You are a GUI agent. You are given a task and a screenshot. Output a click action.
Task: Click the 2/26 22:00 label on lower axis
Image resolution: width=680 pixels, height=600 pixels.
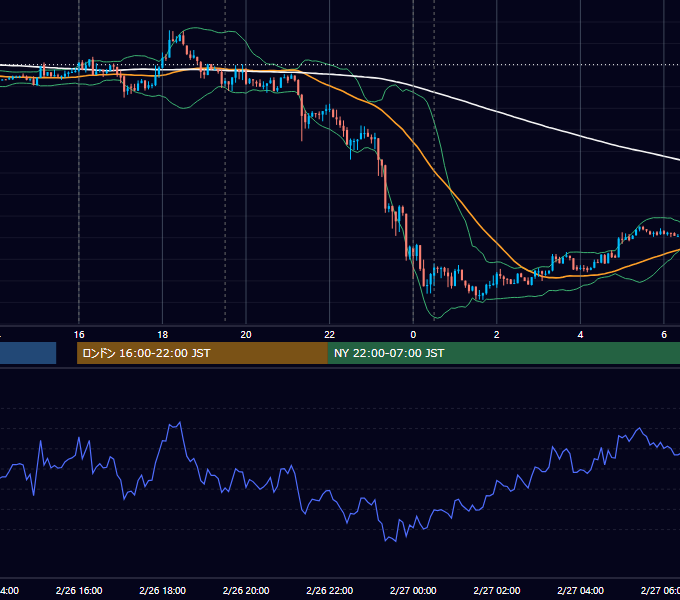point(330,590)
